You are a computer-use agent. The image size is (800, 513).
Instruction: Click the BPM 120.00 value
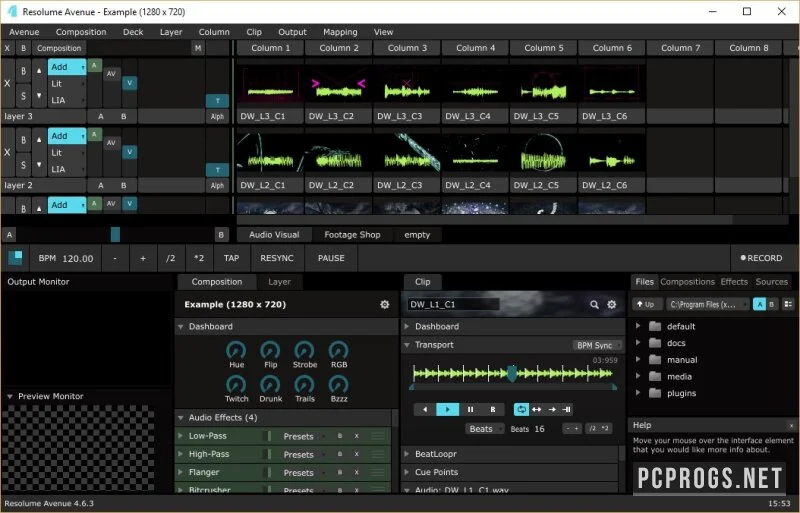click(x=78, y=258)
